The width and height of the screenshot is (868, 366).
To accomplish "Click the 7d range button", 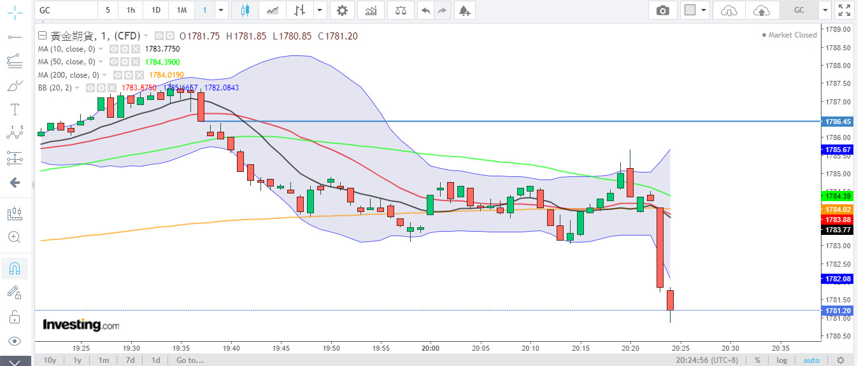I will coord(130,360).
